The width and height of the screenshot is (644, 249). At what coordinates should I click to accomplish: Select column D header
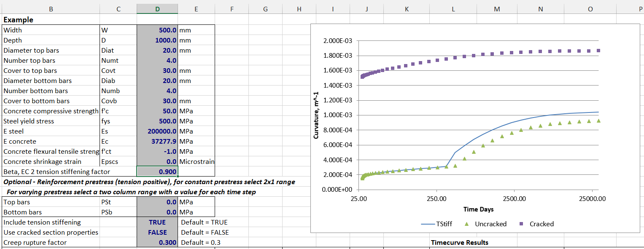pyautogui.click(x=157, y=9)
